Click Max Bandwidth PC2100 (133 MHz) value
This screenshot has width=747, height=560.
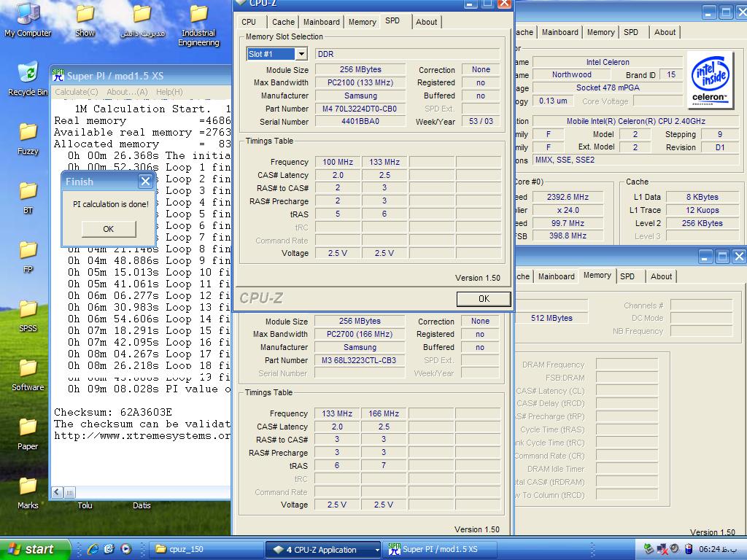tap(360, 82)
